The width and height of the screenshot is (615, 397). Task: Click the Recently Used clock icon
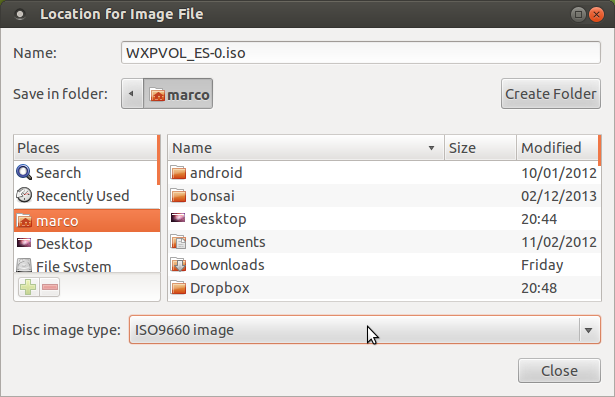[24, 195]
